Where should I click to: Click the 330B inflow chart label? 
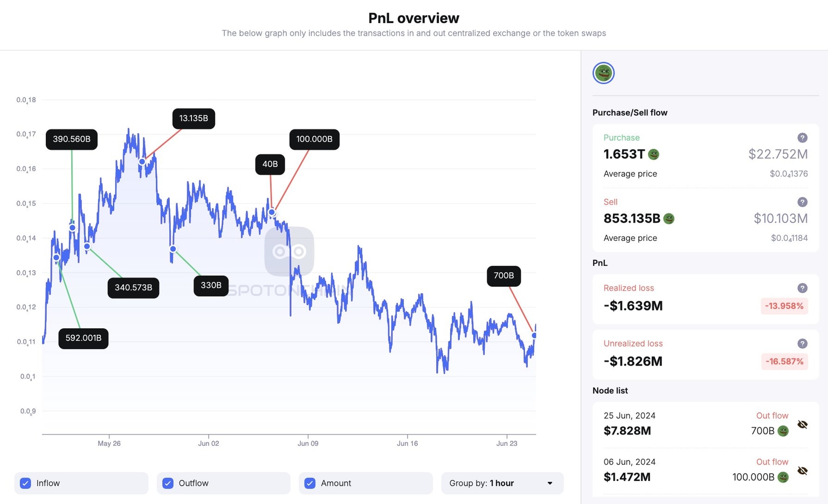pos(211,285)
